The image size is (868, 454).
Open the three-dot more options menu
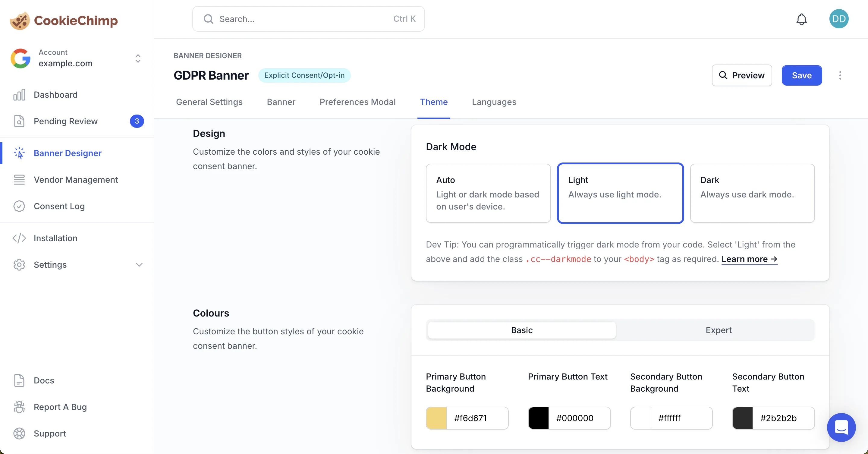click(840, 75)
